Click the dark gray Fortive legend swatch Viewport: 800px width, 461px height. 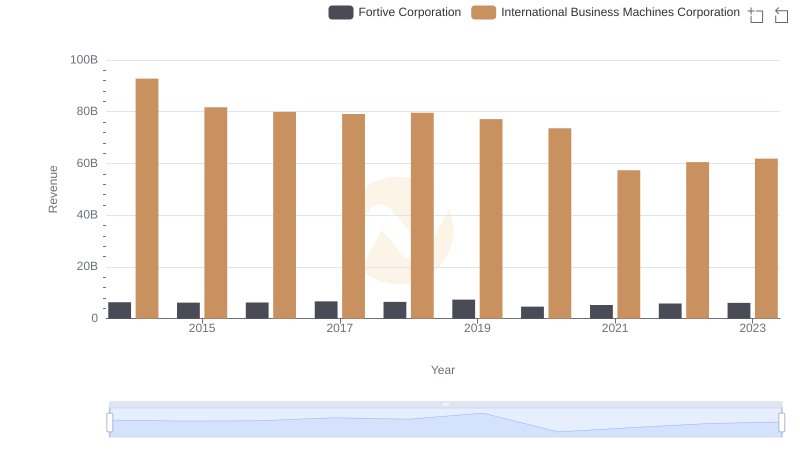point(341,13)
